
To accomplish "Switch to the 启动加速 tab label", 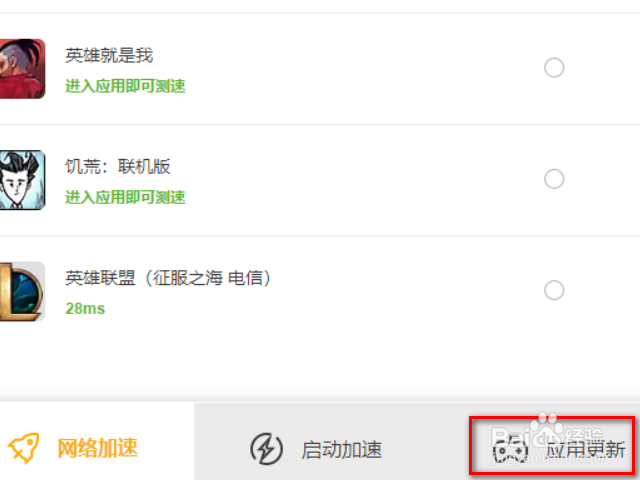I will pyautogui.click(x=341, y=450).
